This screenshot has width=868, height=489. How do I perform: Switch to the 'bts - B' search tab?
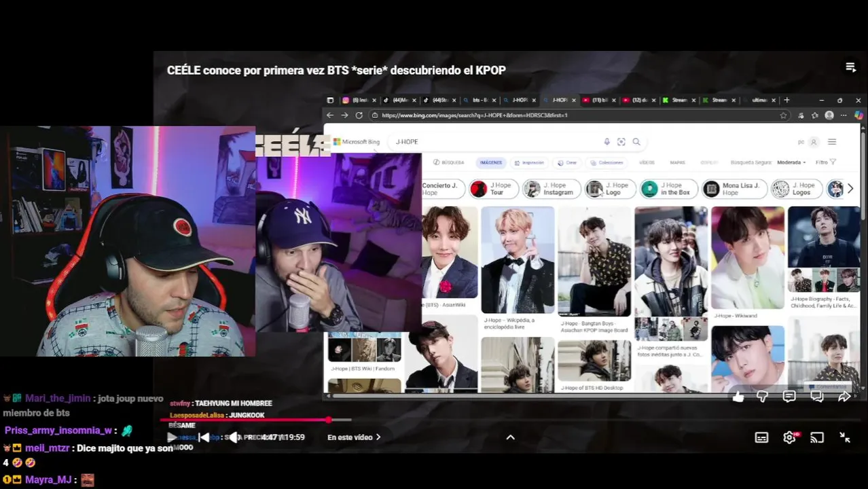point(480,100)
